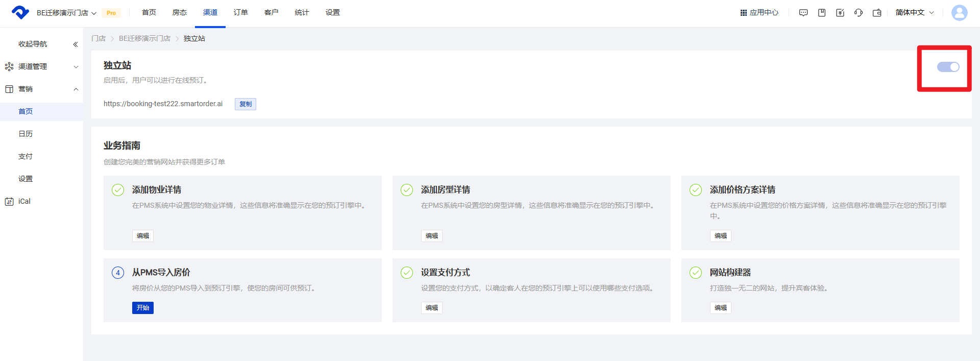Screen dimensions: 980x361
Task: Click 编辑 under 添加物业详情
Action: pos(143,236)
